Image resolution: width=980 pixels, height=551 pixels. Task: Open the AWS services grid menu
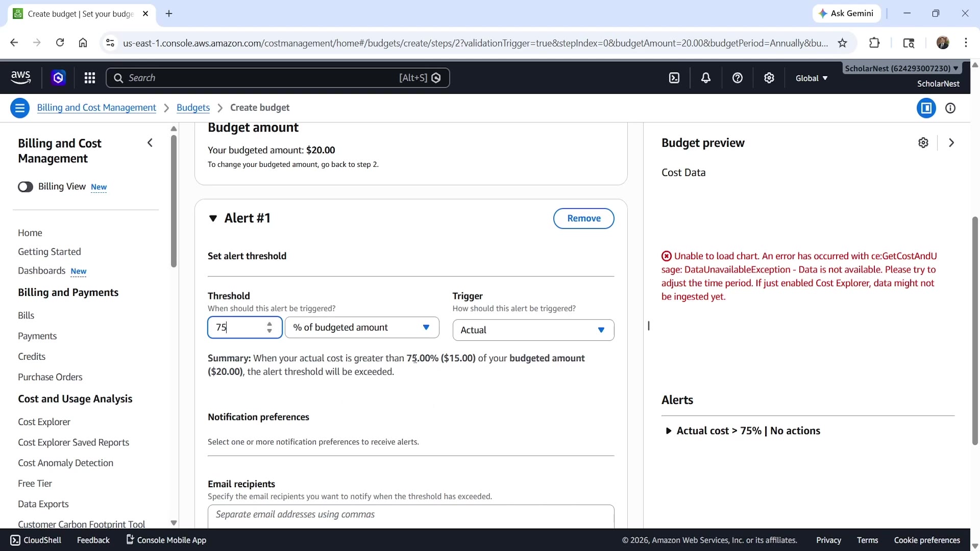[90, 78]
